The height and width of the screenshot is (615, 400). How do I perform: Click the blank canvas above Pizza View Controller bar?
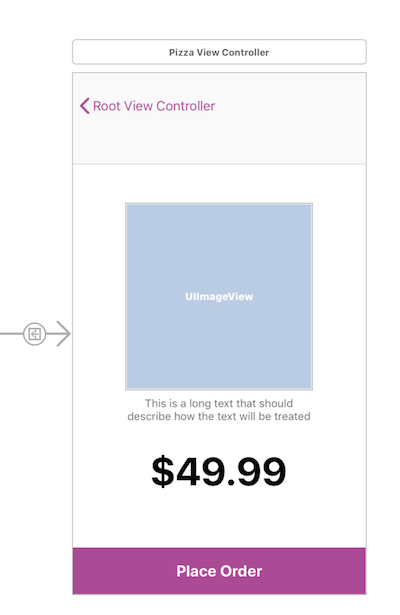click(219, 19)
